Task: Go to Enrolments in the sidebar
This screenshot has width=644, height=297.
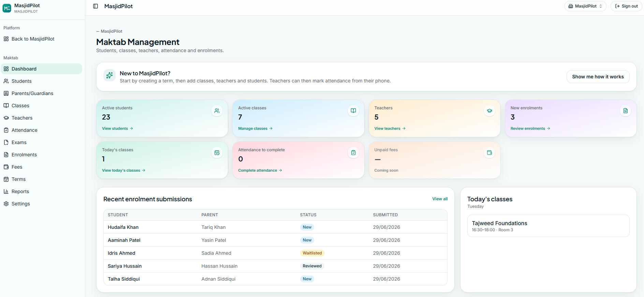Action: (41, 155)
